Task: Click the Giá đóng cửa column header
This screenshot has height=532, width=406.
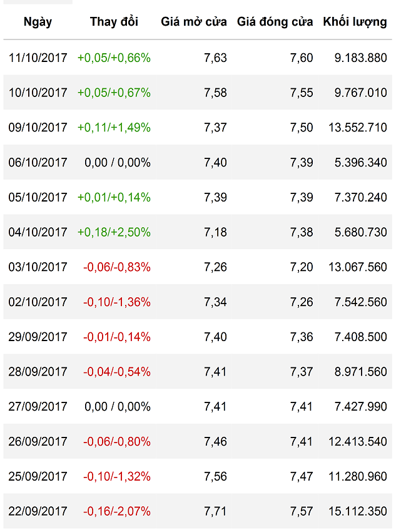Action: (275, 22)
